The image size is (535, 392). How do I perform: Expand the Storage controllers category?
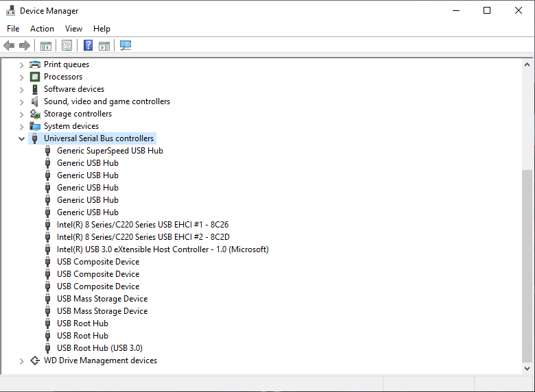point(21,114)
